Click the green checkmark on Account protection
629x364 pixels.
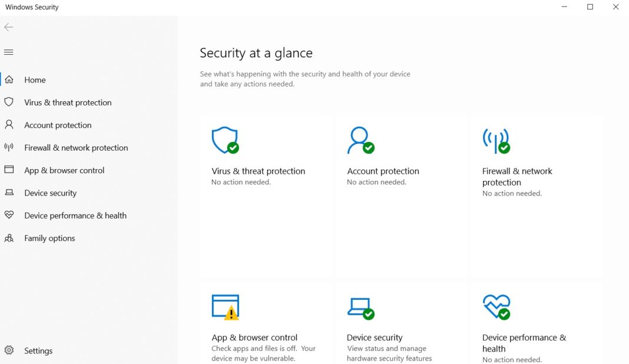click(370, 148)
